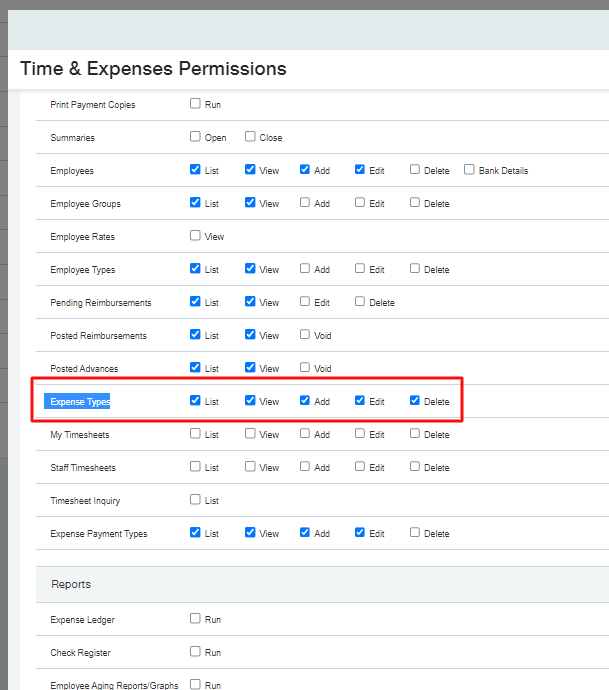Uncheck Posted Advances List checkbox
This screenshot has width=609, height=690.
[195, 367]
